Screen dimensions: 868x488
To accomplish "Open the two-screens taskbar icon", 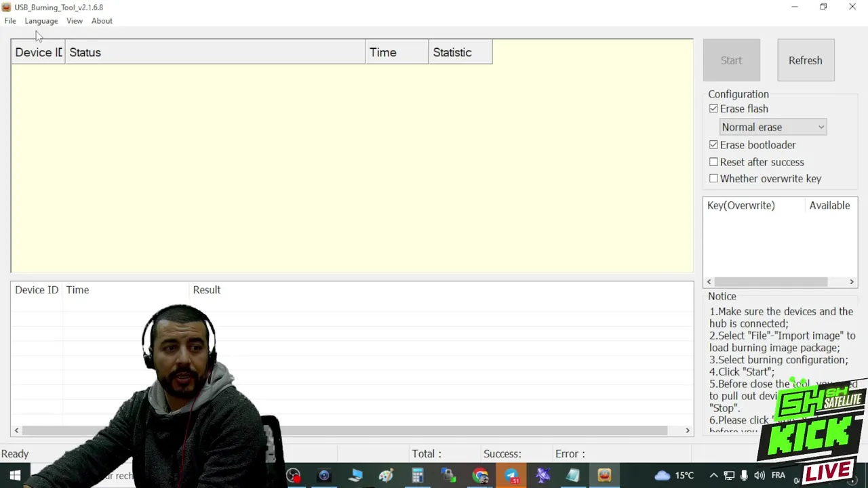I will (x=449, y=476).
